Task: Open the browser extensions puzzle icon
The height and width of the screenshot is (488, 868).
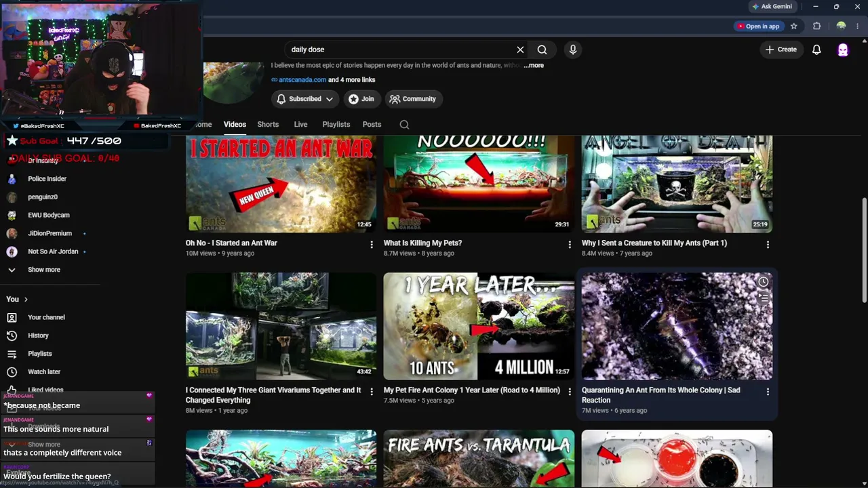Action: (x=817, y=26)
